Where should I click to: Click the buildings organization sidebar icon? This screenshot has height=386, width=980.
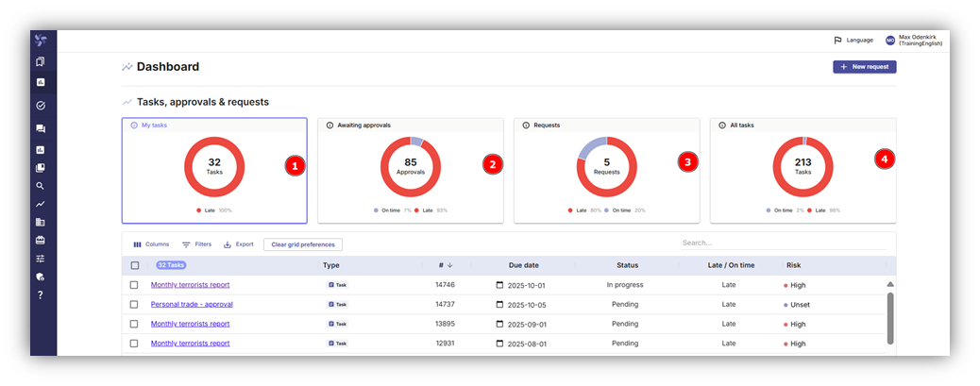pos(41,223)
